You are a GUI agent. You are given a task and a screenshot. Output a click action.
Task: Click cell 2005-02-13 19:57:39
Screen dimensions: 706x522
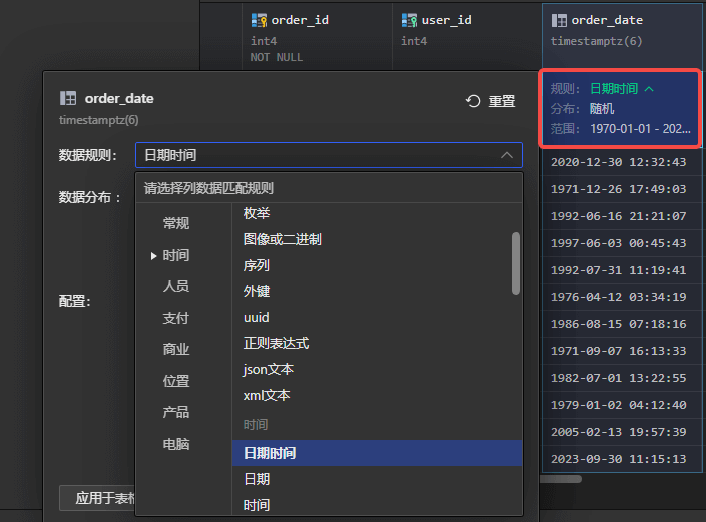(x=621, y=432)
